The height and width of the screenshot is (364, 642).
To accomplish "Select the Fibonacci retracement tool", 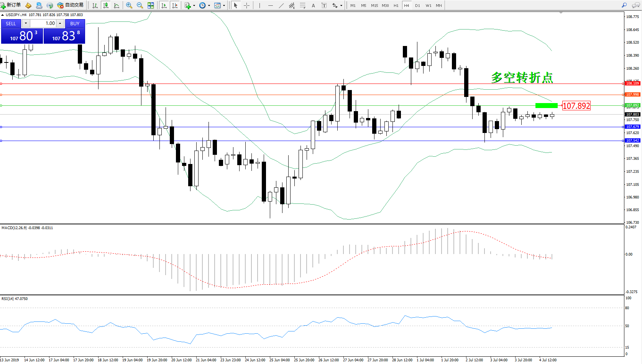I will pyautogui.click(x=303, y=5).
